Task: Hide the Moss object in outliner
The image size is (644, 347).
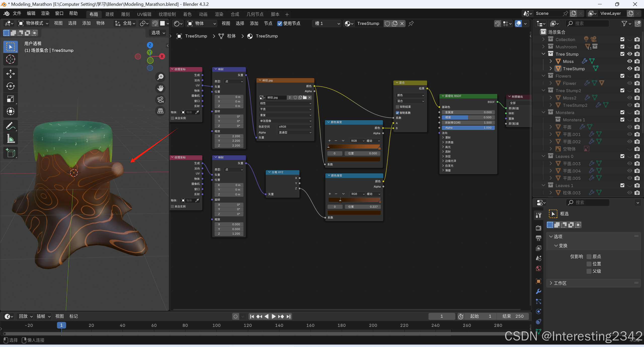Action: [x=629, y=61]
